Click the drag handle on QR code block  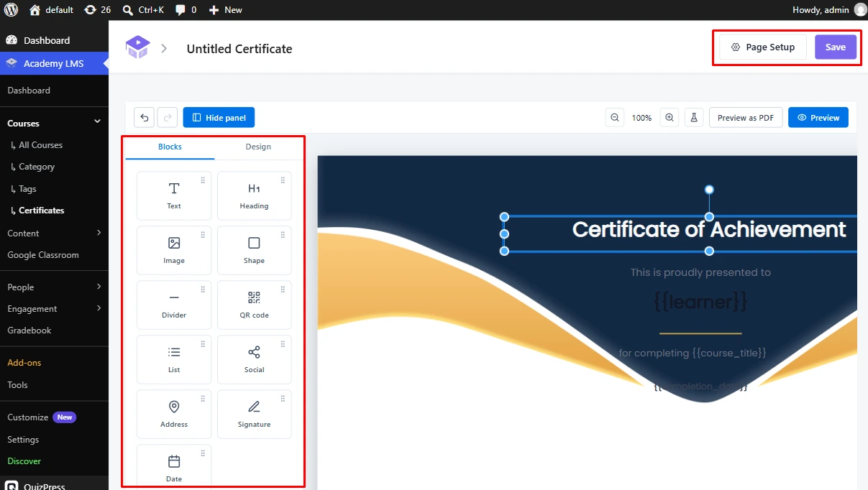[x=283, y=290]
